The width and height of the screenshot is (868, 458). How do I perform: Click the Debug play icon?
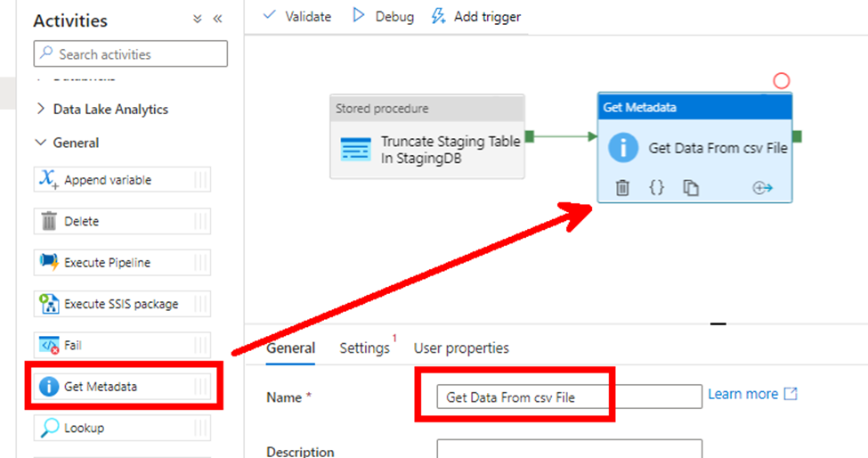pos(359,15)
